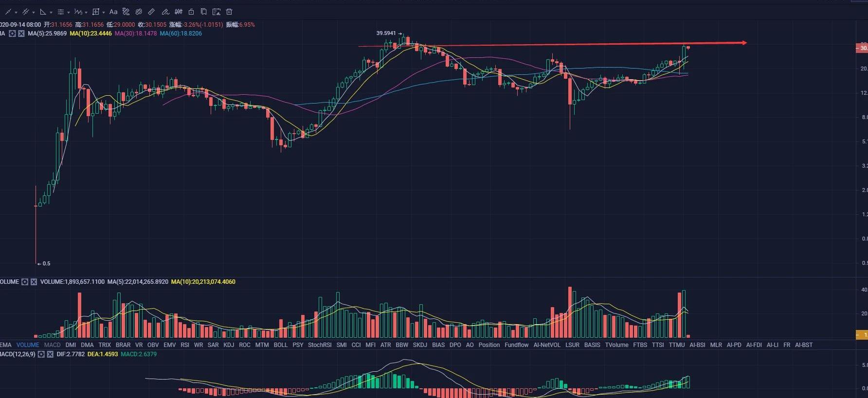Click the RSI indicator label
This screenshot has width=868, height=398.
[x=185, y=345]
